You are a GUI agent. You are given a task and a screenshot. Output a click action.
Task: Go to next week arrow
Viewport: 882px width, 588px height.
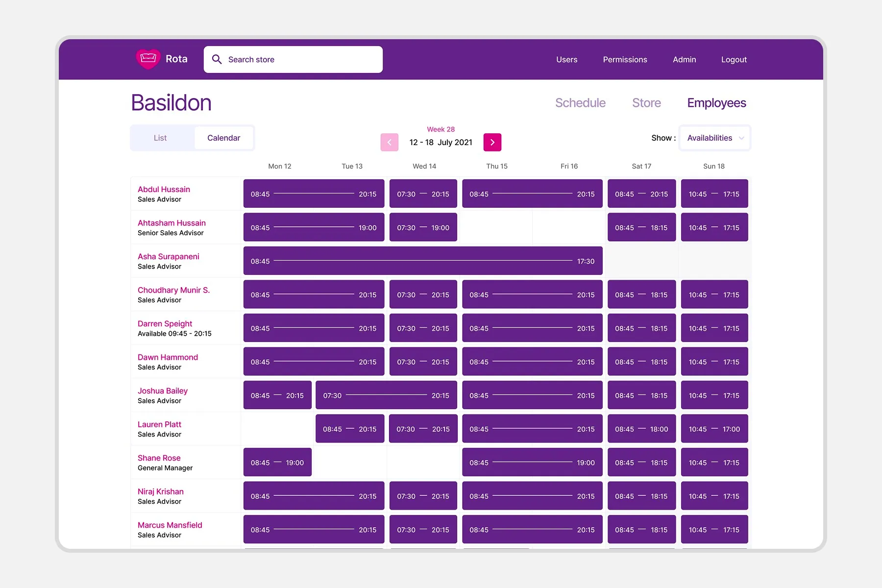[492, 142]
